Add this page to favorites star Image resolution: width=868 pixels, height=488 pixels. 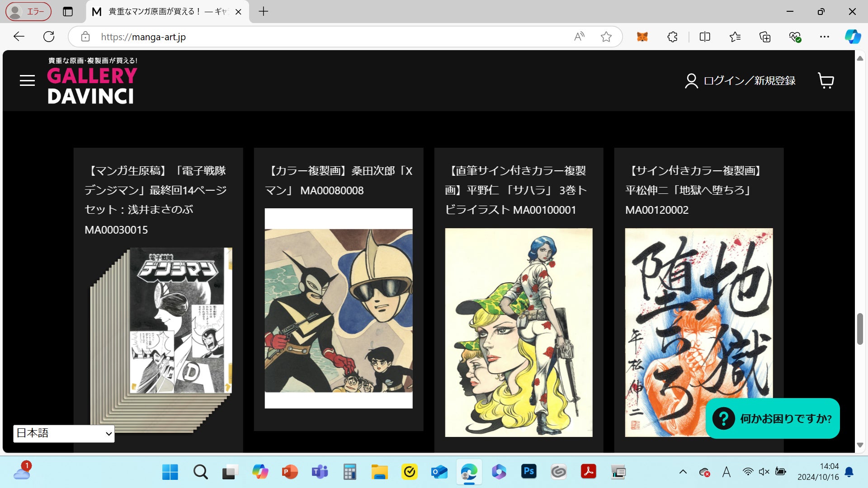606,37
